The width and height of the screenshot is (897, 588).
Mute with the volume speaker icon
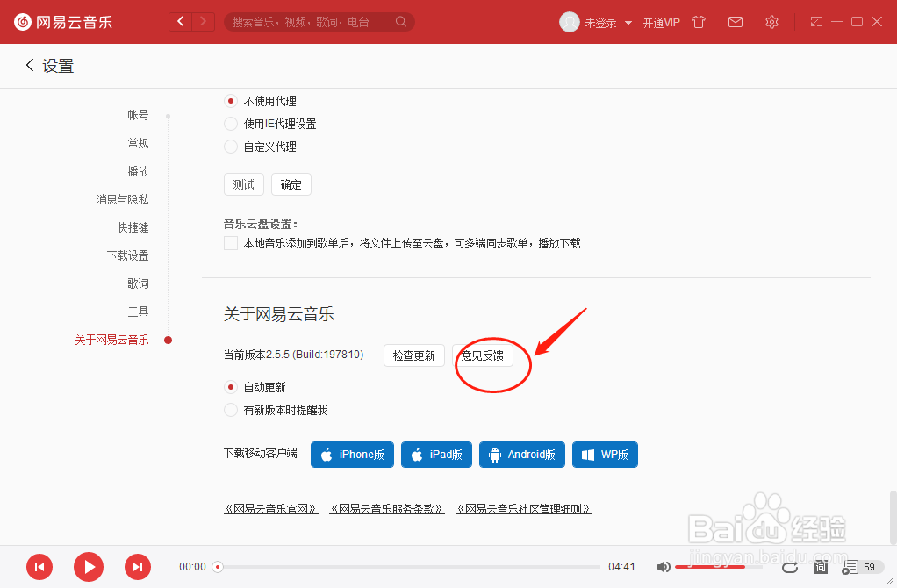pyautogui.click(x=663, y=567)
